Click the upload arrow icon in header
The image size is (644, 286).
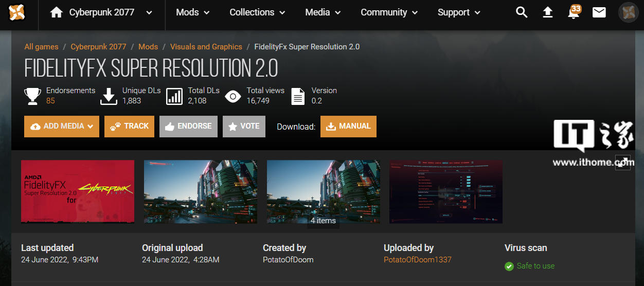pos(548,12)
